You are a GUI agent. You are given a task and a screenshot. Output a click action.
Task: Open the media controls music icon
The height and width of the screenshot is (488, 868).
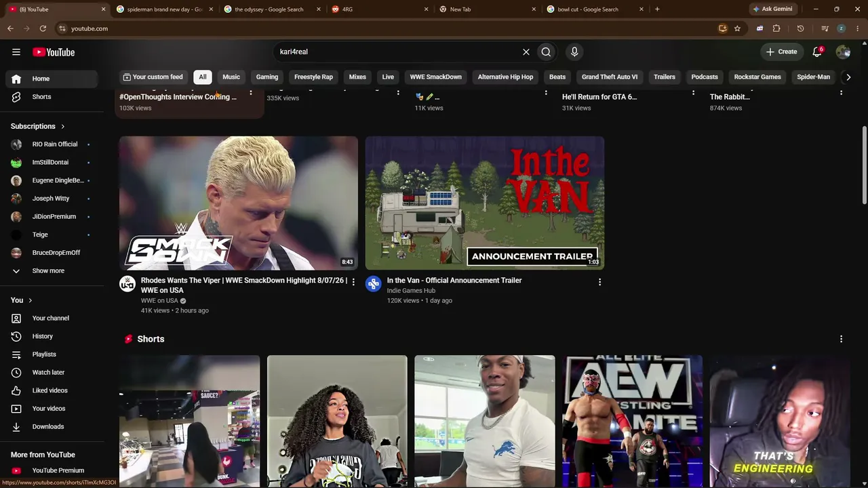(825, 28)
